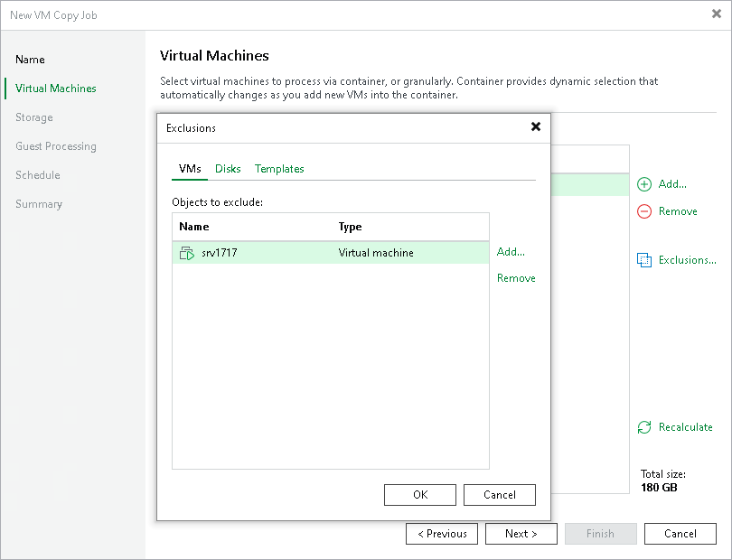Screen dimensions: 732x560
Task: Switch to the VMs tab
Action: click(190, 169)
